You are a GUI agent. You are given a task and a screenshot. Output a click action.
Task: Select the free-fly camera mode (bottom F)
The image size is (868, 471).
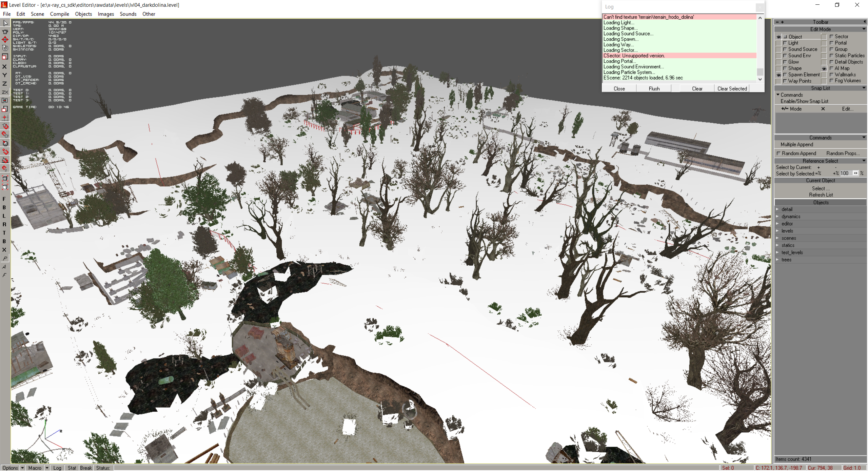4,275
